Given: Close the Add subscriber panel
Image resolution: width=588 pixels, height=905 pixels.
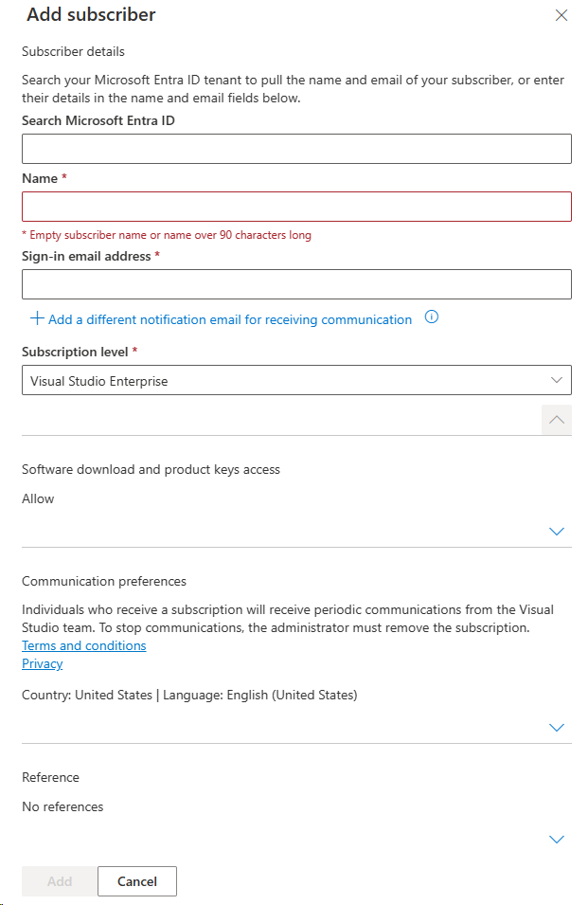Looking at the screenshot, I should [x=561, y=15].
